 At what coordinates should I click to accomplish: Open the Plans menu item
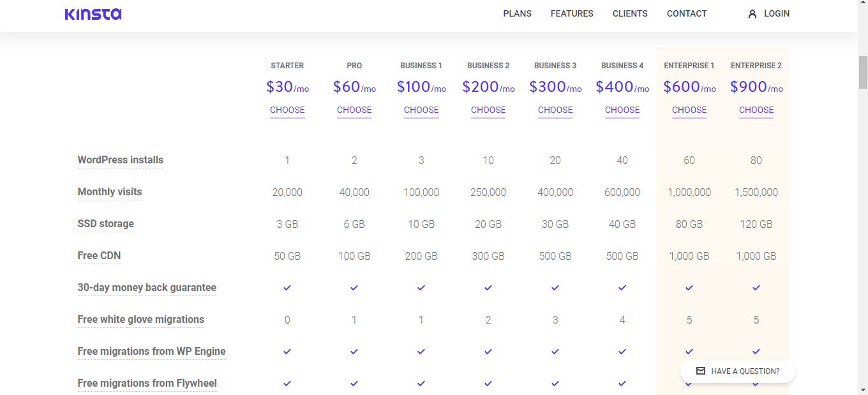pyautogui.click(x=517, y=13)
